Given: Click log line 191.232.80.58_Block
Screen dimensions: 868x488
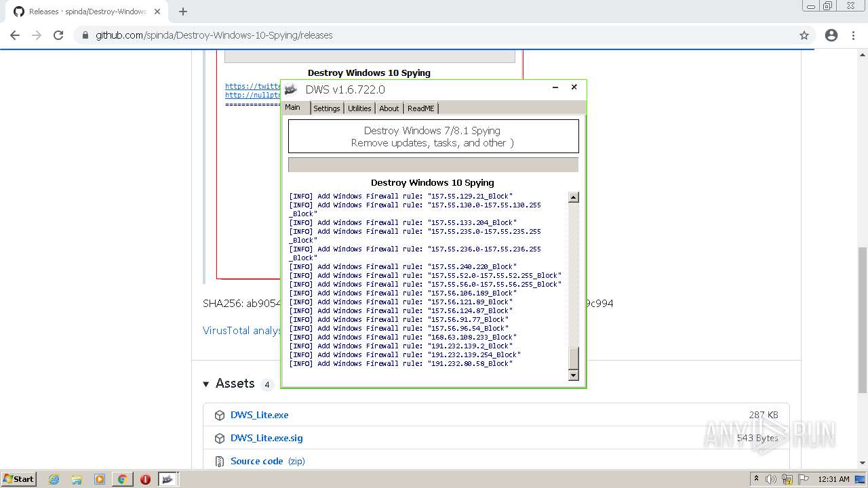Looking at the screenshot, I should pyautogui.click(x=401, y=364).
